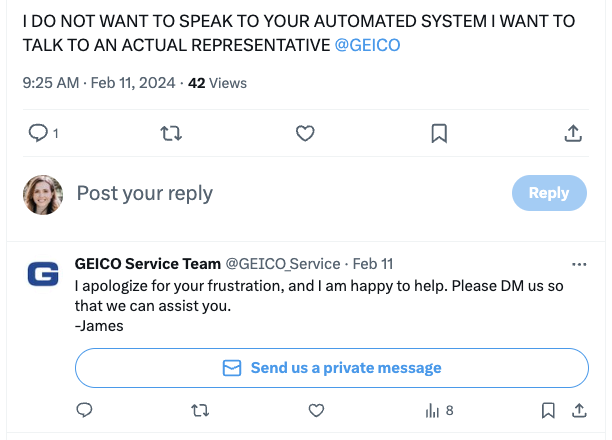Open the GEICO logo avatar

[43, 274]
